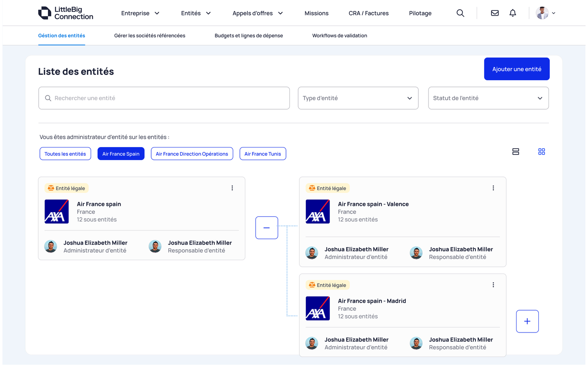Viewport: 588px width, 372px height.
Task: Filter by Toutes les entités chip
Action: coord(65,154)
